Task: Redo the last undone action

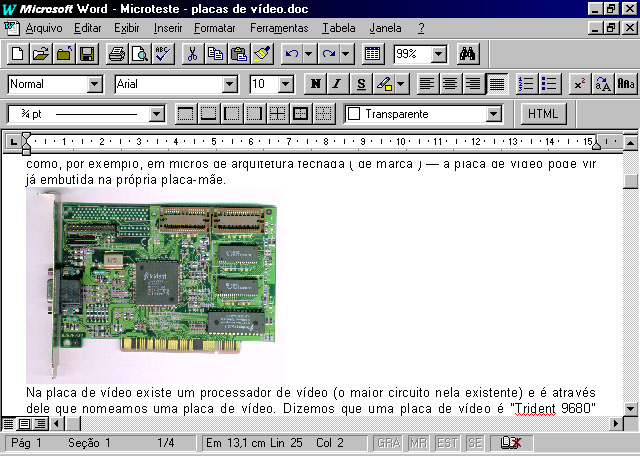Action: [329, 54]
